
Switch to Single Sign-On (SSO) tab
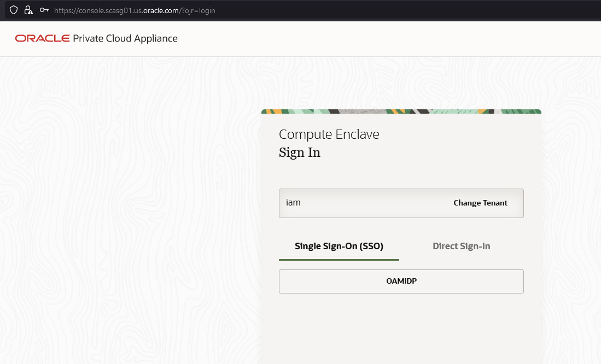point(339,246)
